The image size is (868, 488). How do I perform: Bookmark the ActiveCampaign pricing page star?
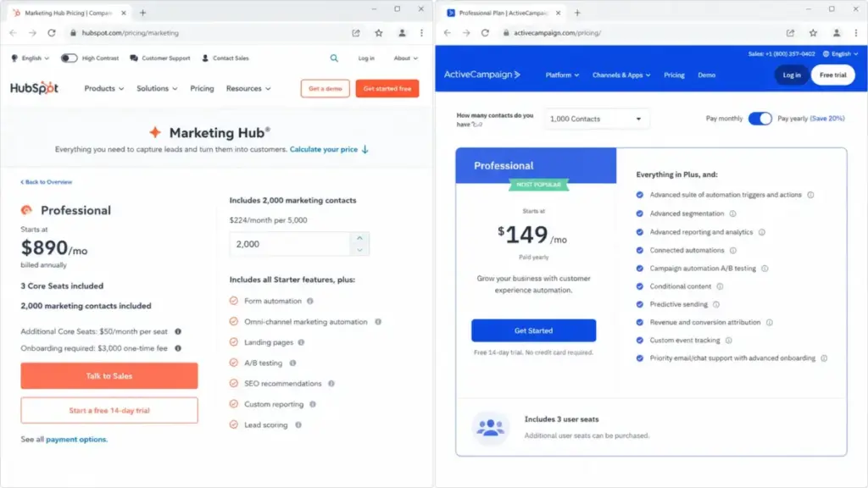(813, 33)
